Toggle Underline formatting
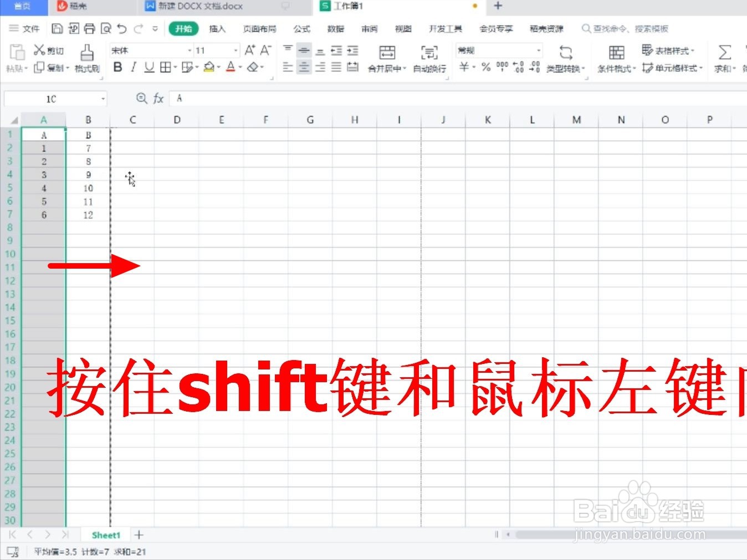The image size is (747, 560). tap(149, 67)
